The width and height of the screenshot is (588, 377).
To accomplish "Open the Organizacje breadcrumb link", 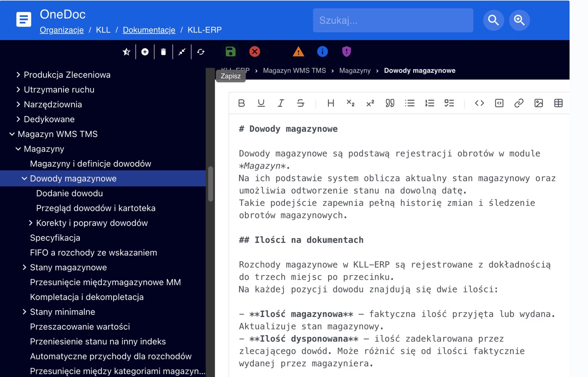I will point(62,30).
